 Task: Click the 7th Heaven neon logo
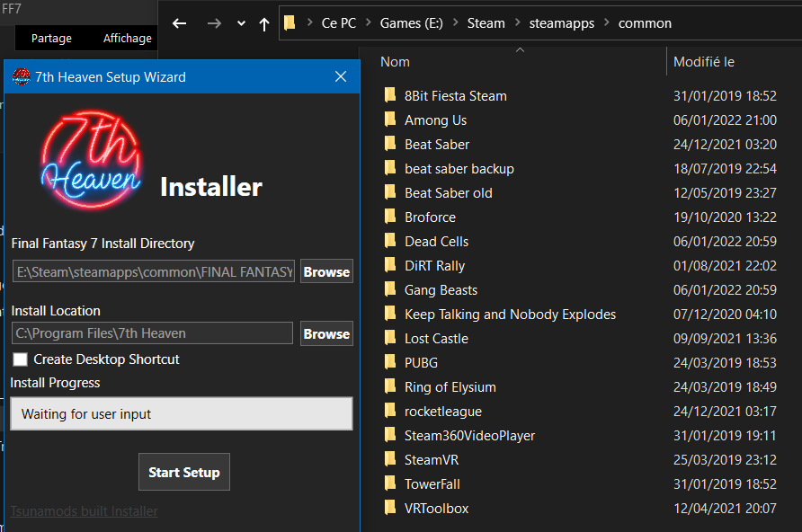(x=92, y=159)
